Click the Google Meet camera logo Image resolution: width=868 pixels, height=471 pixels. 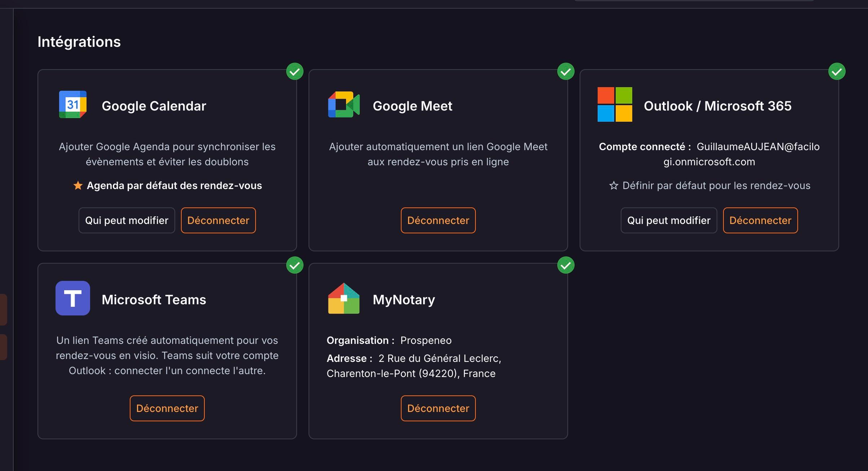344,104
